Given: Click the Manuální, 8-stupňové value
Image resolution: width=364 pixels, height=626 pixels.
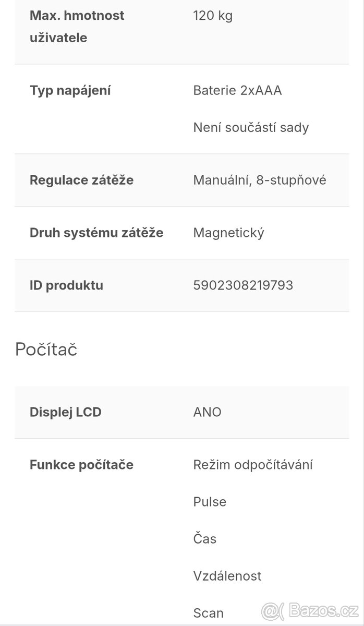Looking at the screenshot, I should click(x=260, y=180).
